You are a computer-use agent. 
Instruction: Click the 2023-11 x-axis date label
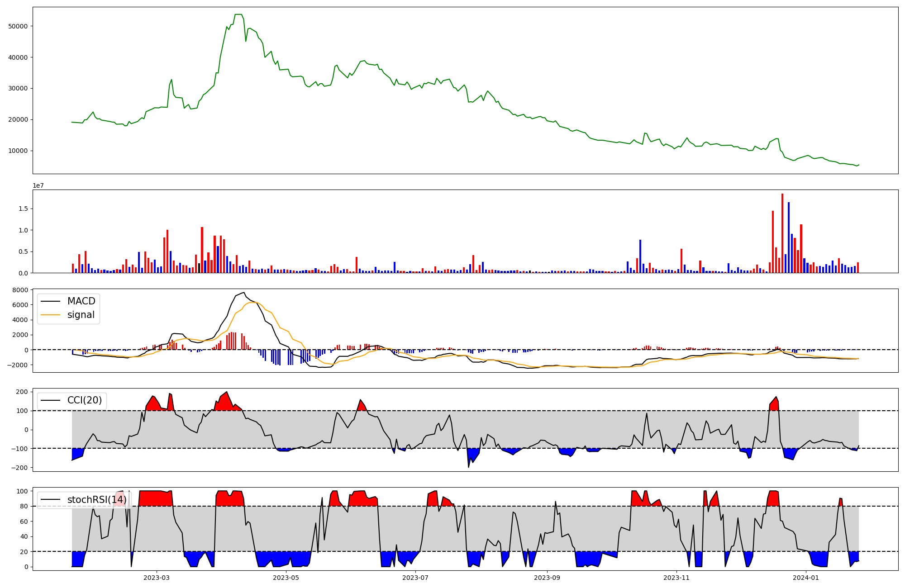[676, 578]
